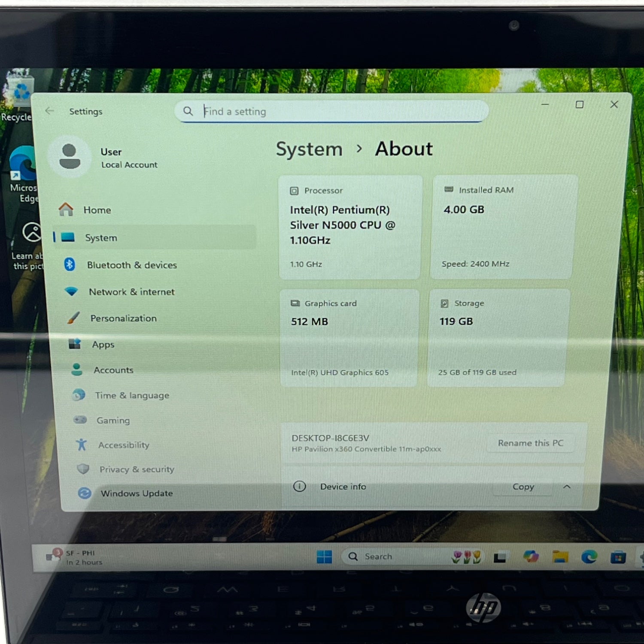Maximize the Settings window
644x644 pixels.
click(x=579, y=104)
